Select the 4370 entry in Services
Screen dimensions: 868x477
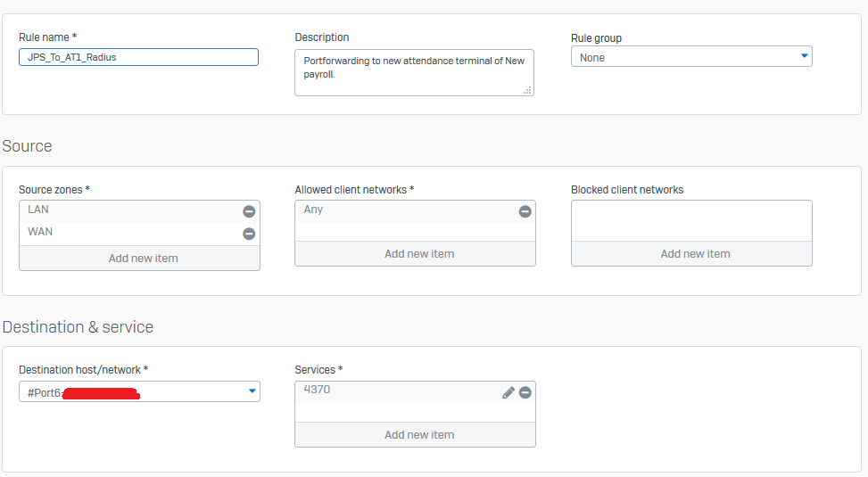393,391
